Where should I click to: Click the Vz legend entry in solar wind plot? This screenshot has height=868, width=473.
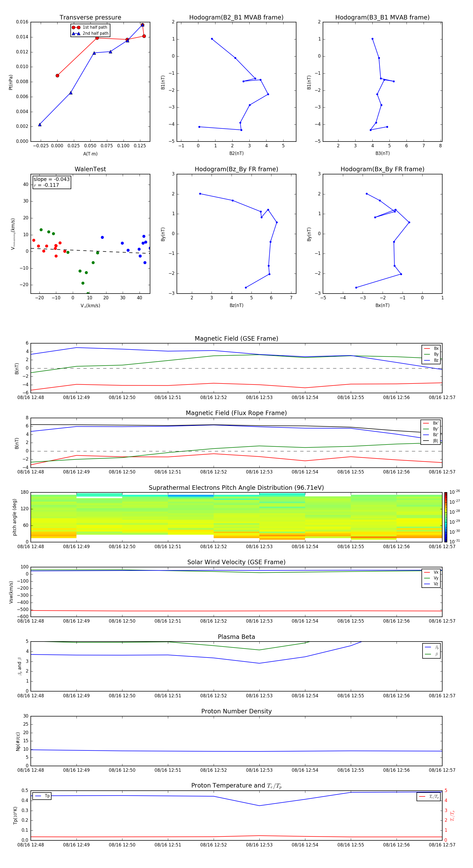(431, 584)
